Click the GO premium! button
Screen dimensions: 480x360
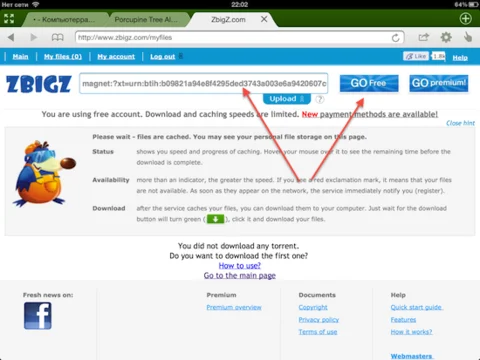[439, 83]
